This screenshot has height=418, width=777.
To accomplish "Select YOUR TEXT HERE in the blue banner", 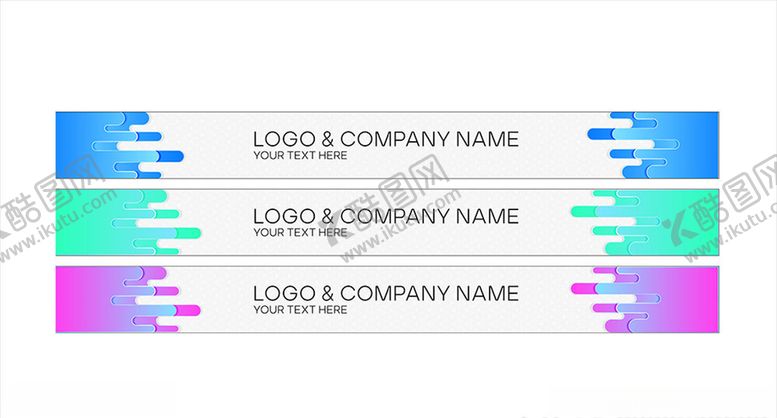I will point(300,156).
